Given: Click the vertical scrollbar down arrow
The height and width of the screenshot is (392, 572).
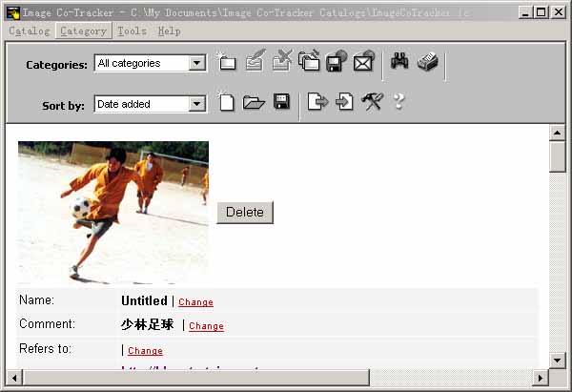Looking at the screenshot, I should tap(557, 360).
